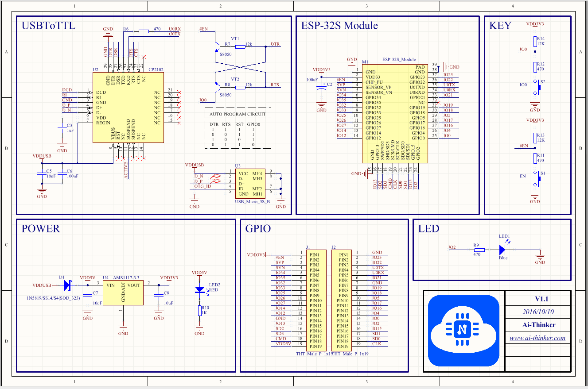Click the blue fill of LED1
Image resolution: width=588 pixels, height=389 pixels.
(x=502, y=249)
